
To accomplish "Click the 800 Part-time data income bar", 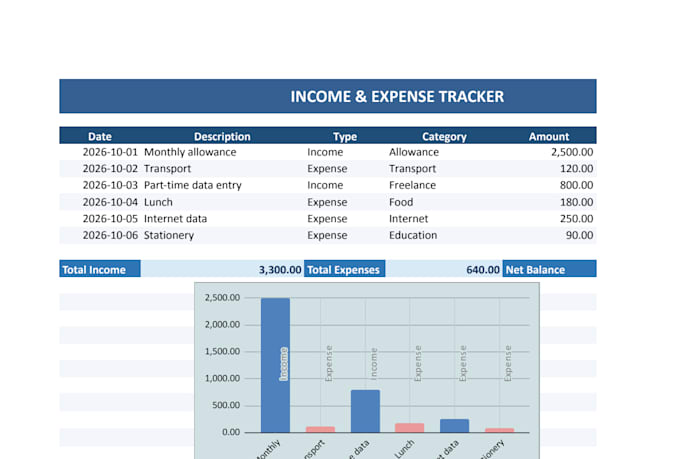I will (x=365, y=411).
